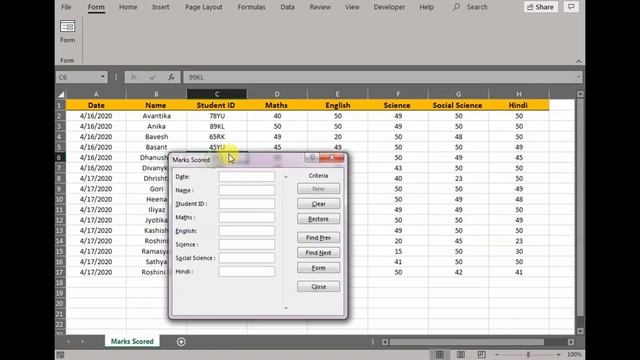Click the Hindi input field
This screenshot has width=640, height=360.
pos(247,271)
